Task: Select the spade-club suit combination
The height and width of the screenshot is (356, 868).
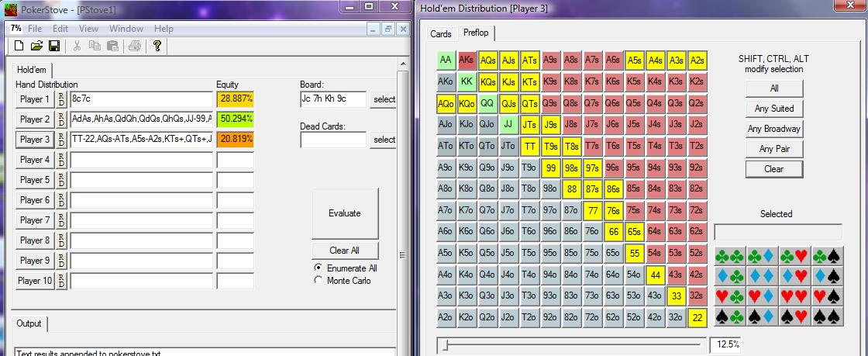Action: [730, 316]
